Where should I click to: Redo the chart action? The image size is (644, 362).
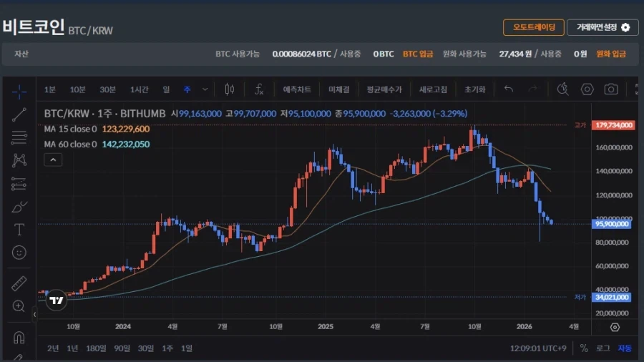[x=532, y=89]
